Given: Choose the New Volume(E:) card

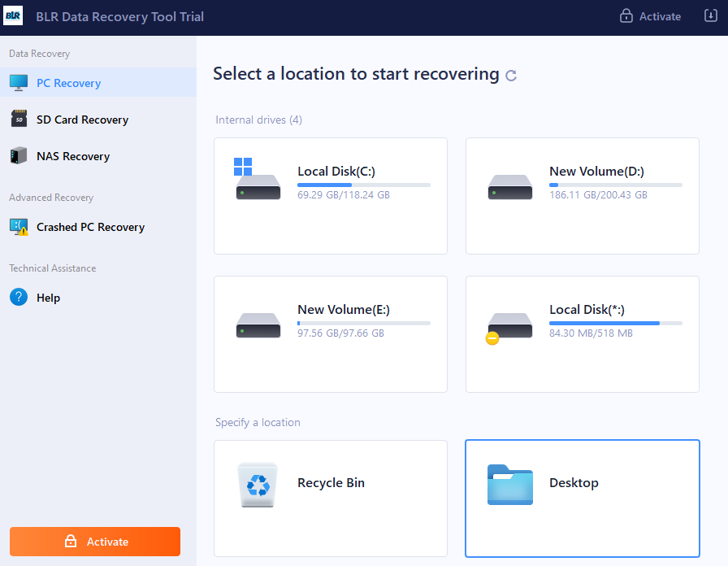Looking at the screenshot, I should click(x=331, y=334).
